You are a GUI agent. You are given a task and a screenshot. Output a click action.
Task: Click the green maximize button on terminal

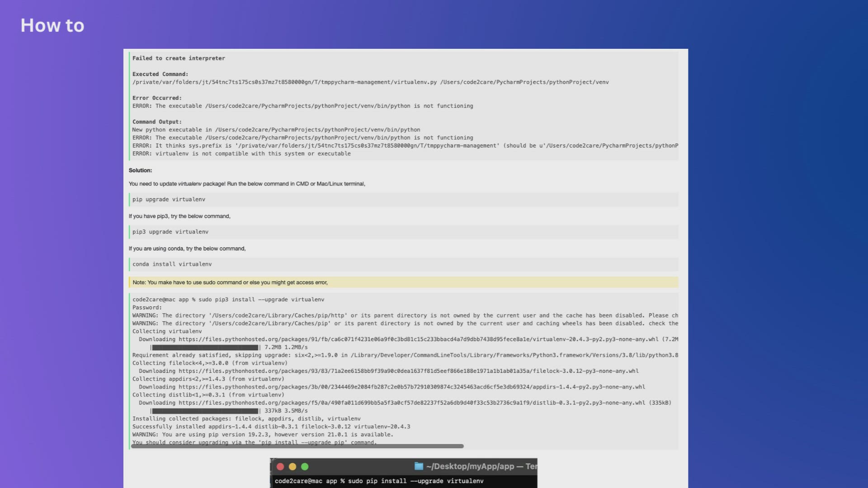pos(305,467)
